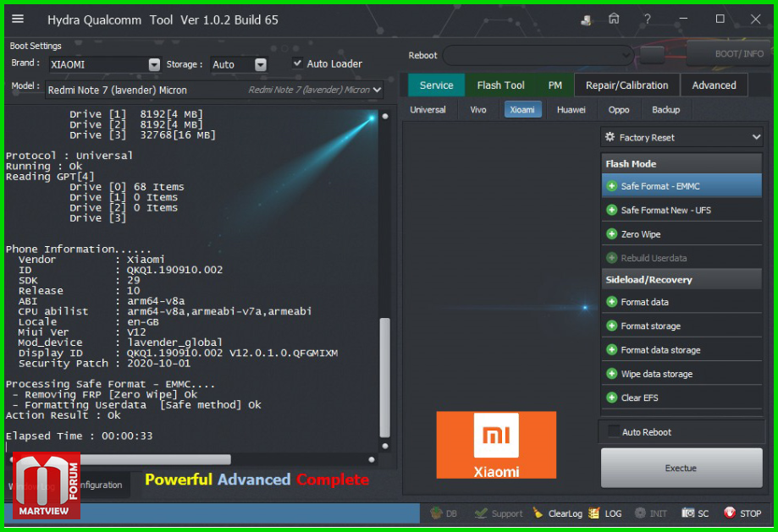
Task: Open the help question mark icon
Action: (x=648, y=19)
